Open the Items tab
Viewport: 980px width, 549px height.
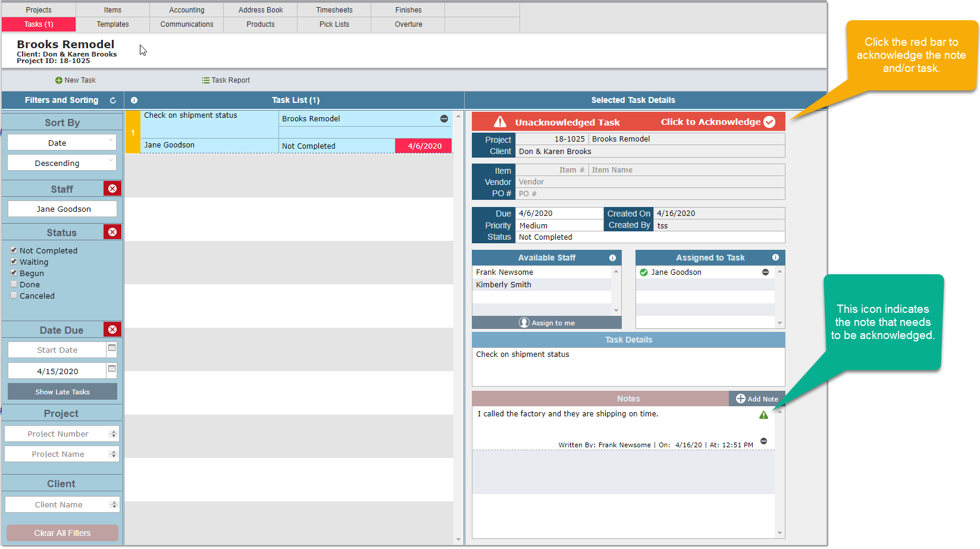coord(112,10)
